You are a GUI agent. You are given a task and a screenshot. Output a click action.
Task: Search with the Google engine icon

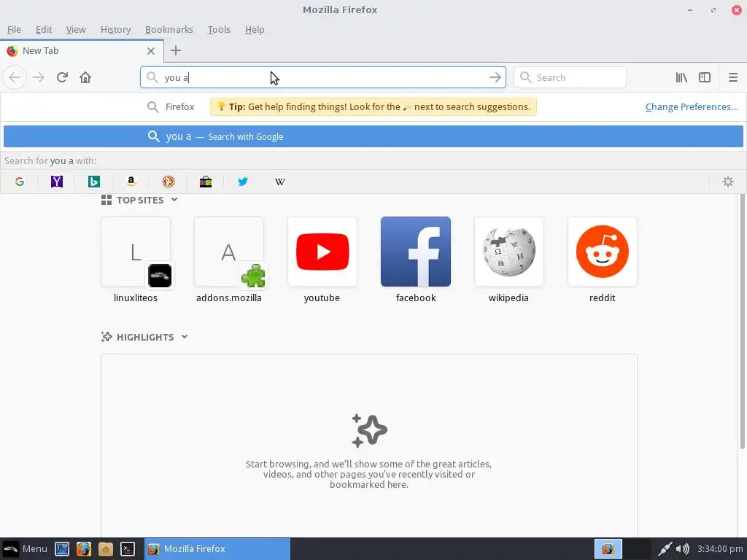click(x=20, y=182)
